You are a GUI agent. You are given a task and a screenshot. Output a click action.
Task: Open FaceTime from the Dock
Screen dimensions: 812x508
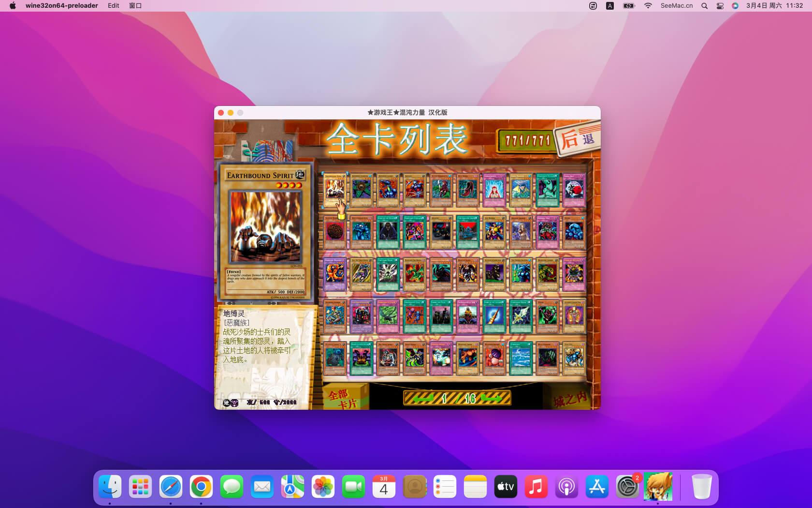tap(353, 486)
